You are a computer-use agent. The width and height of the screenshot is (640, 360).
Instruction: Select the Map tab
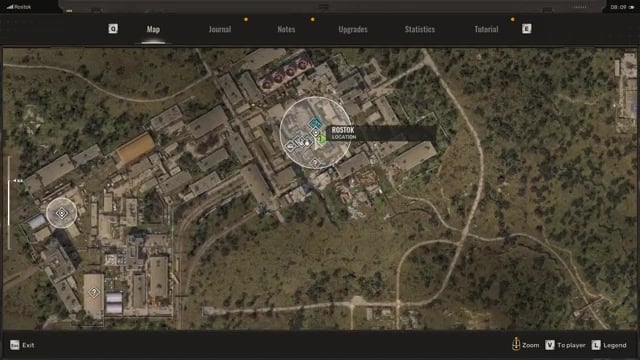(x=153, y=29)
